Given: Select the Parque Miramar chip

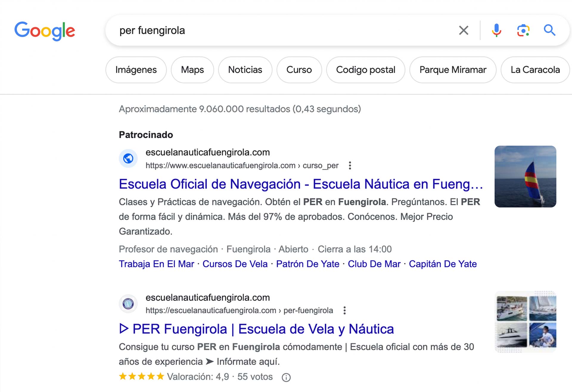Looking at the screenshot, I should pyautogui.click(x=453, y=70).
